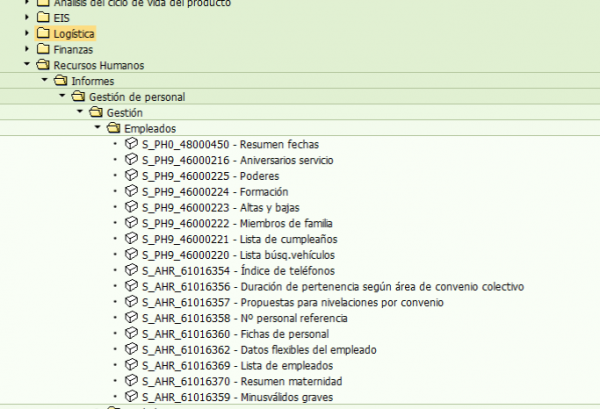Collapse the Empleados node arrow
The width and height of the screenshot is (600, 409).
click(x=97, y=128)
